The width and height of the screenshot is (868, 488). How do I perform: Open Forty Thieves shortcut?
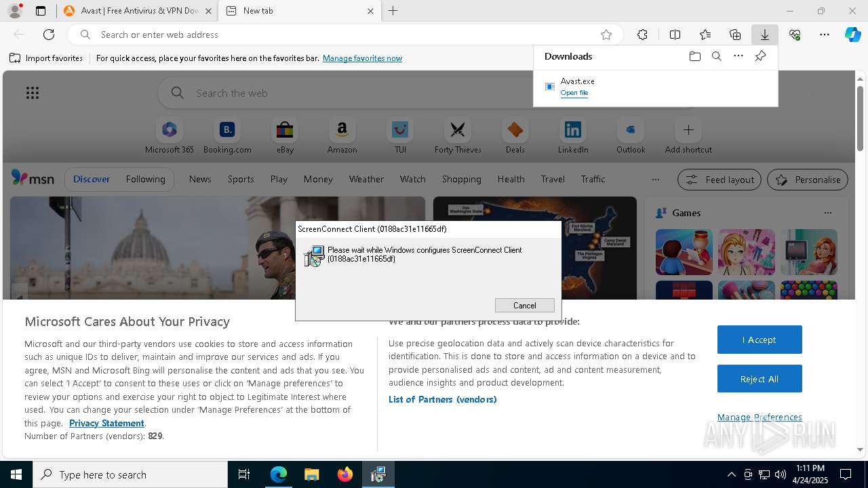(458, 136)
